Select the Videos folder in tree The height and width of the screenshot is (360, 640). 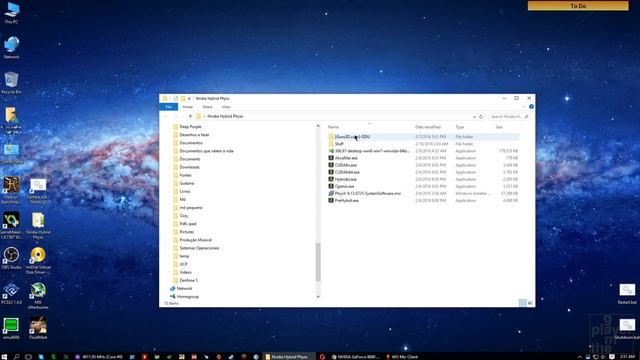pyautogui.click(x=185, y=272)
